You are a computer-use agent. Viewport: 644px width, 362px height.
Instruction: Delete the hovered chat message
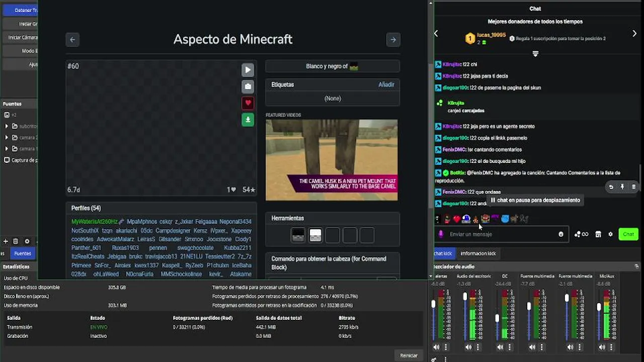(x=633, y=187)
